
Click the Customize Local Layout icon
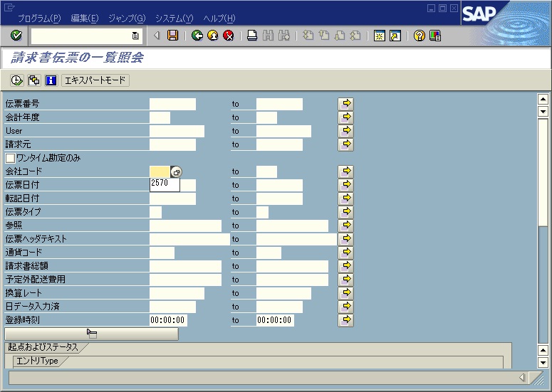pos(434,36)
